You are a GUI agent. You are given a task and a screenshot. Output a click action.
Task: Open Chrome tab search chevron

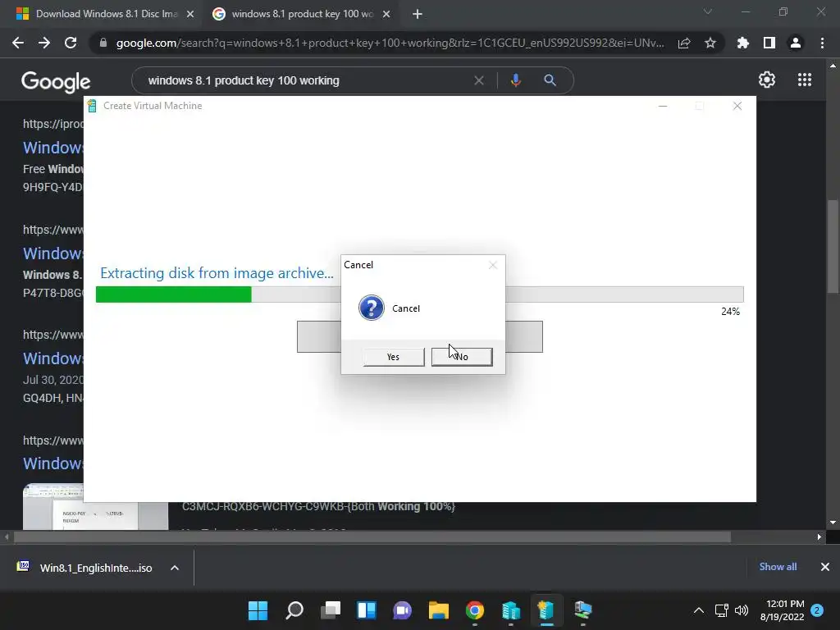tap(708, 11)
